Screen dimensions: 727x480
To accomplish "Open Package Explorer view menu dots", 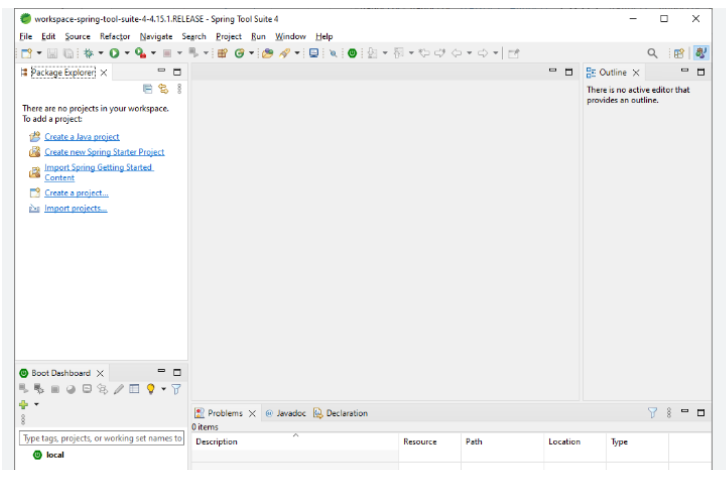I will pos(179,89).
